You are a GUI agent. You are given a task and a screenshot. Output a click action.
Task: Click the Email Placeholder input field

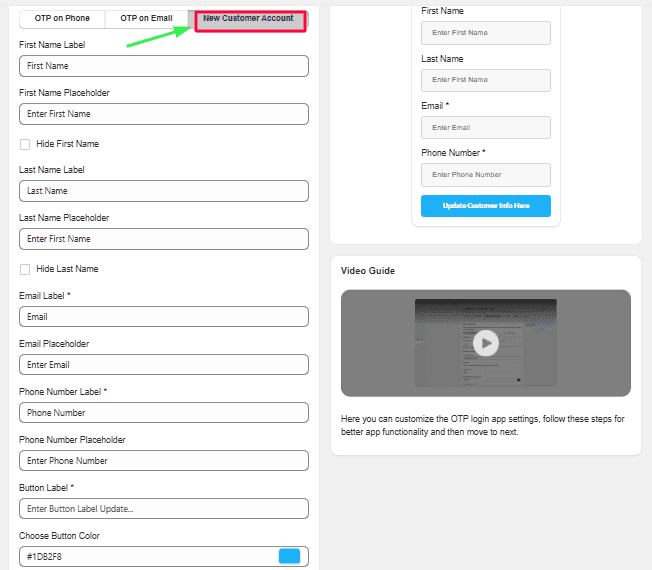(164, 365)
